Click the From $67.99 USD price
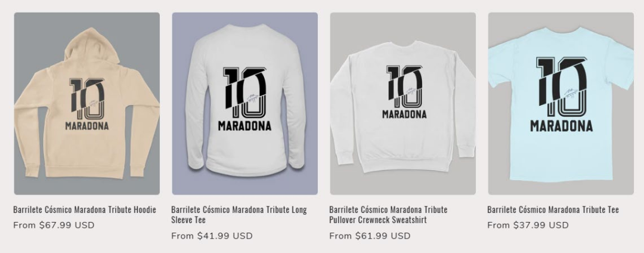Image resolution: width=644 pixels, height=253 pixels. click(54, 225)
